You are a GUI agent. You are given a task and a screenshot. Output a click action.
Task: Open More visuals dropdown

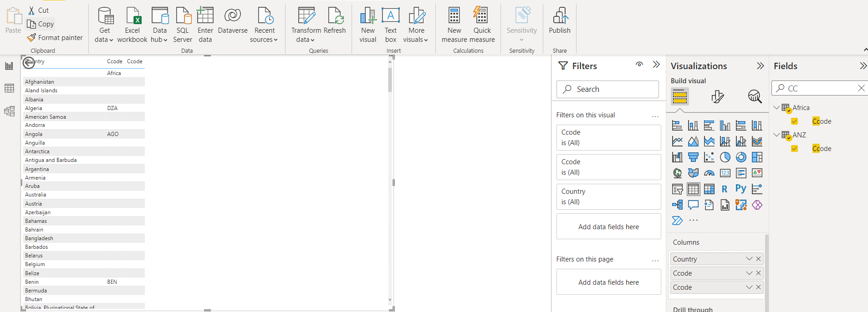point(416,25)
